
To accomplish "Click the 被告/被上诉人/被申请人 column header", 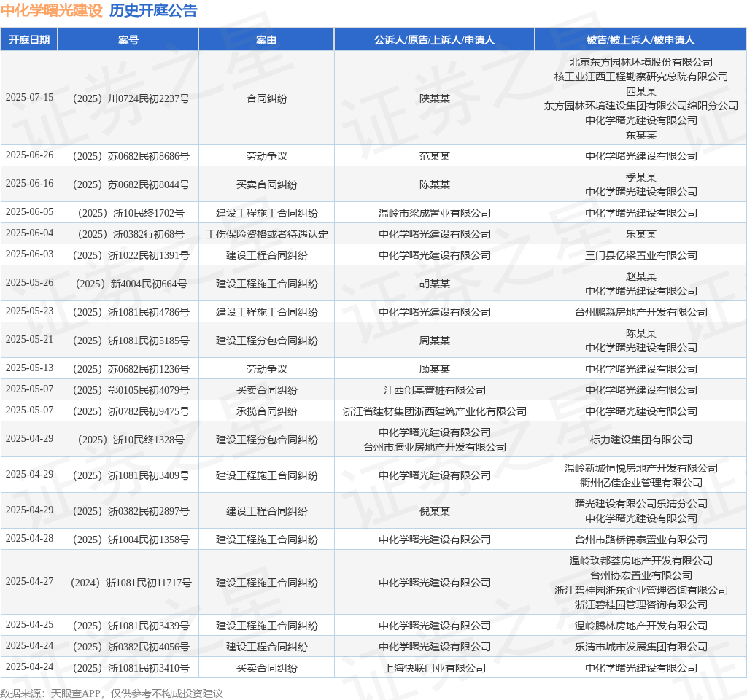I will (x=640, y=40).
